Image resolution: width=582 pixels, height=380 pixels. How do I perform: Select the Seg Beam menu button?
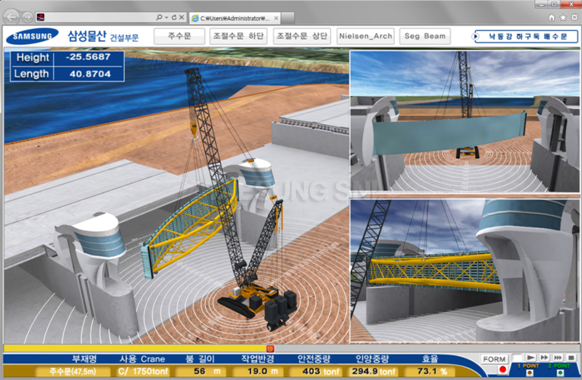tap(425, 36)
